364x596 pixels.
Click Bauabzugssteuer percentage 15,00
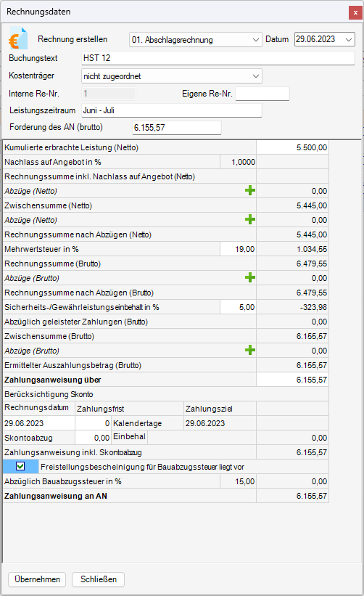click(x=238, y=481)
